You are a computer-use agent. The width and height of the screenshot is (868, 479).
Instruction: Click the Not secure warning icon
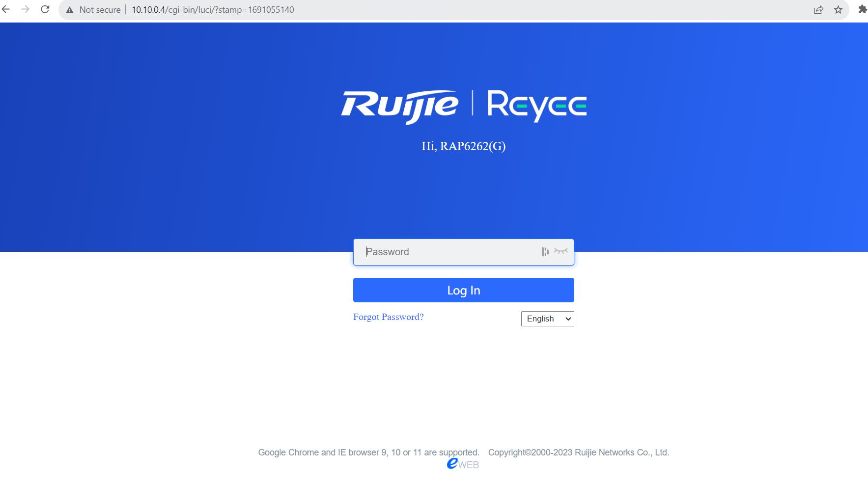70,10
